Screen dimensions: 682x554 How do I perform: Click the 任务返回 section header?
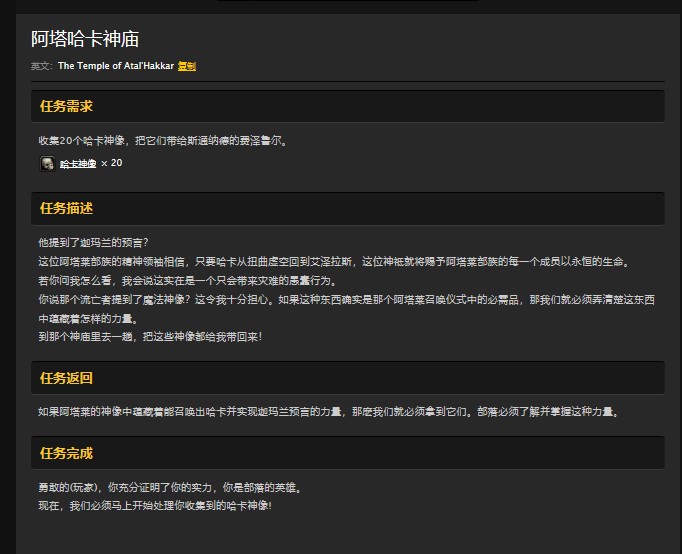(x=66, y=378)
